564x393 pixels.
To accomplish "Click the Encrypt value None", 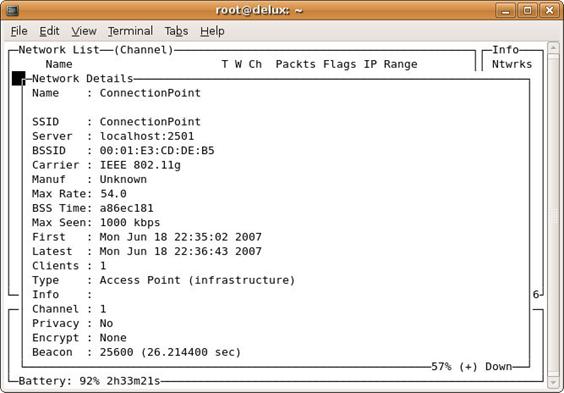I will [113, 337].
